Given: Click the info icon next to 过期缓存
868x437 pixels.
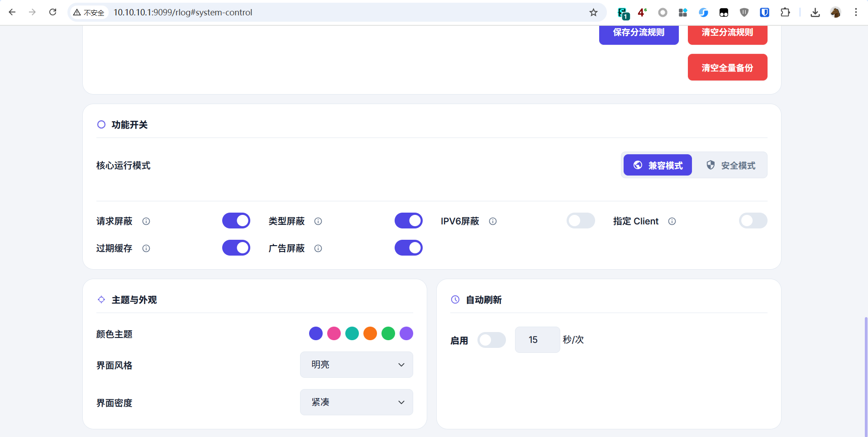Looking at the screenshot, I should [146, 249].
